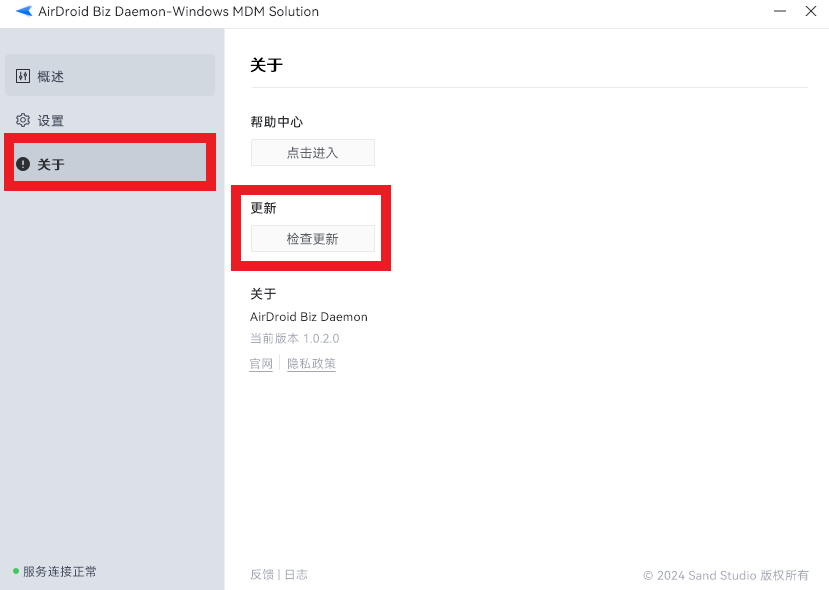Click the 服务连接正常 status text
The width and height of the screenshot is (829, 590).
coord(60,571)
